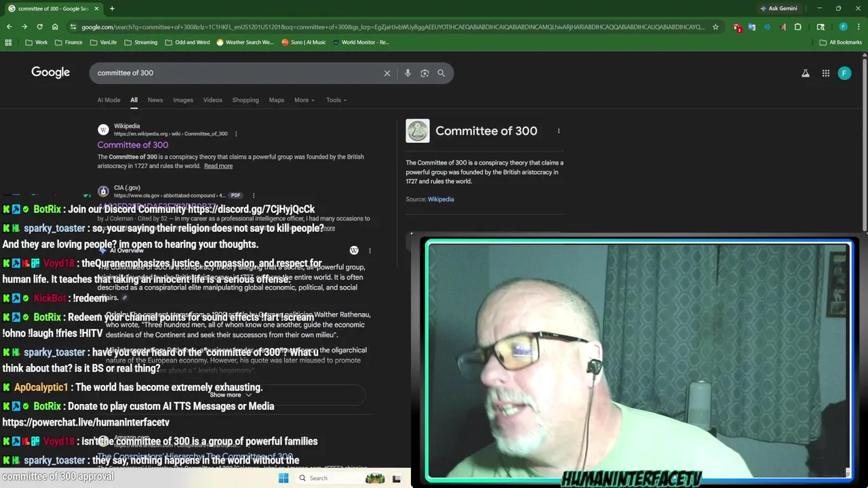Click the Google logo
This screenshot has height=488, width=868.
point(51,73)
